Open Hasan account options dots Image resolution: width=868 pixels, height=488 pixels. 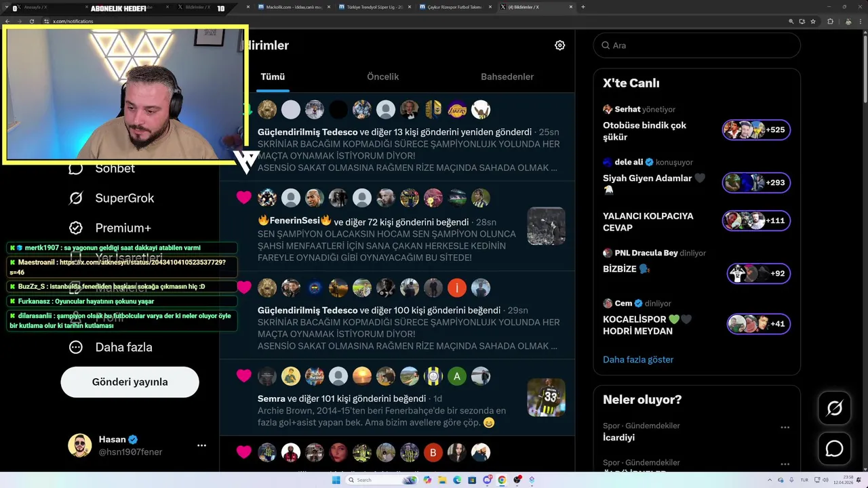pyautogui.click(x=201, y=445)
